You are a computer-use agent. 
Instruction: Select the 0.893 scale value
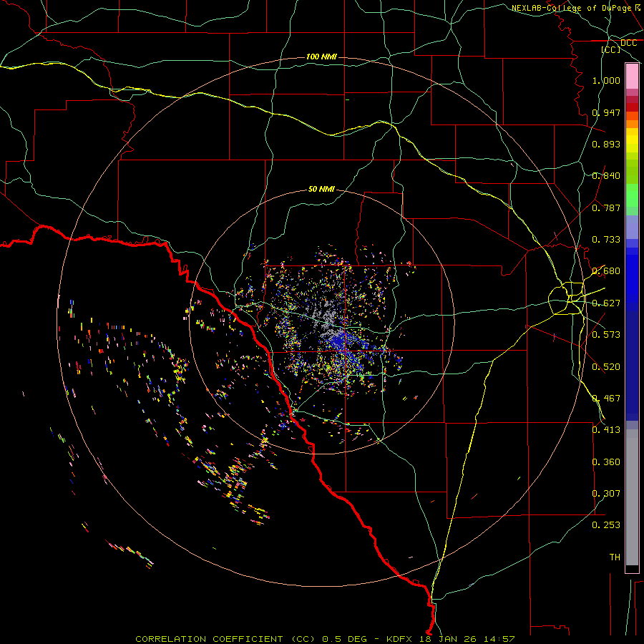[x=606, y=144]
